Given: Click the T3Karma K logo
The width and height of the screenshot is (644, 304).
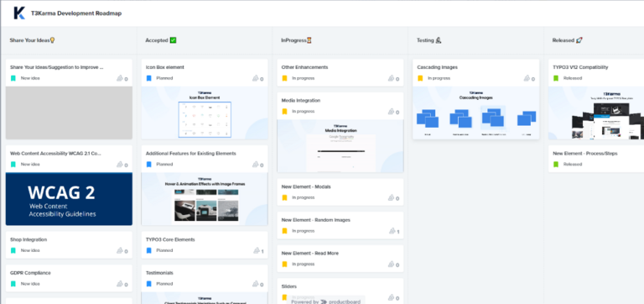Looking at the screenshot, I should [19, 13].
